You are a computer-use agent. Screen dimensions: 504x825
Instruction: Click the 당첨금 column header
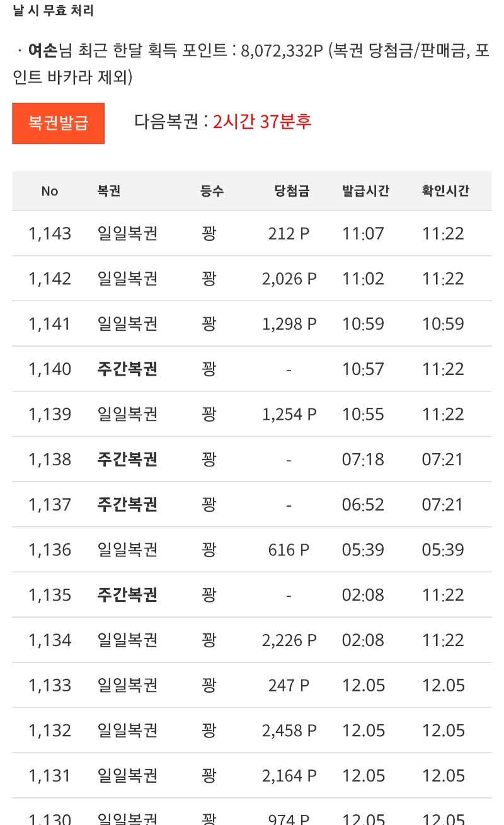[x=292, y=191]
